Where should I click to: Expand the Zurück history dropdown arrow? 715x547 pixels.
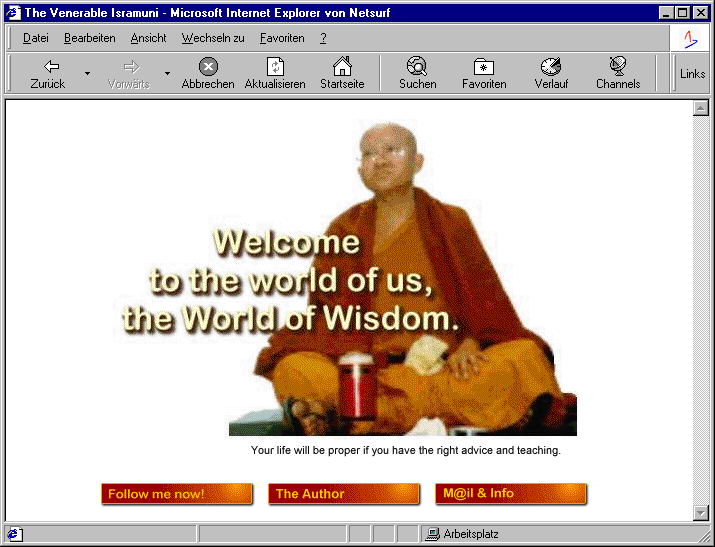[87, 73]
